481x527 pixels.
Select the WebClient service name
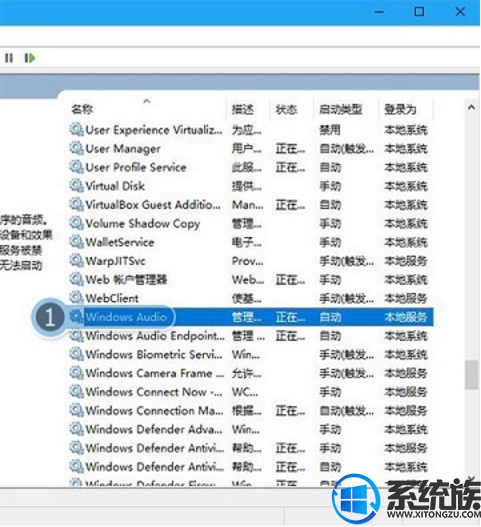(x=112, y=298)
